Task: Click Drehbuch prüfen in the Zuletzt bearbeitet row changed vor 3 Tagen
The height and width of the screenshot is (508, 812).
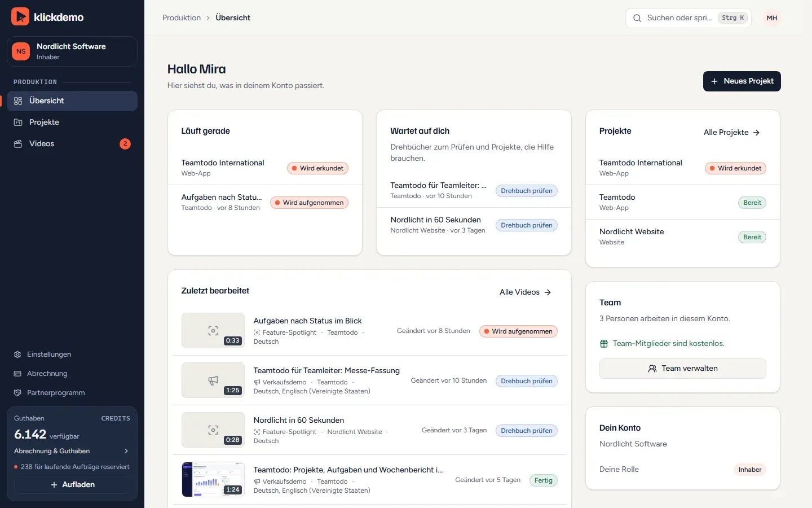Action: 527,431
